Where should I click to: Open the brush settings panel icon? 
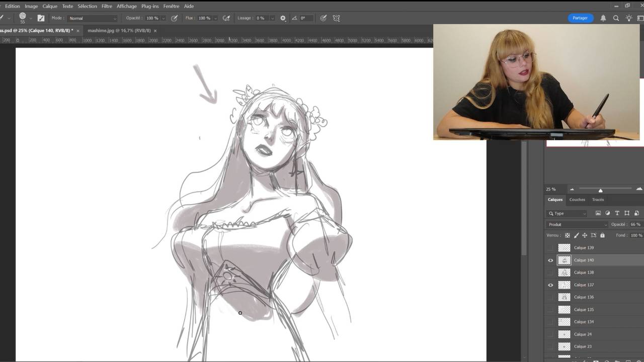[41, 18]
